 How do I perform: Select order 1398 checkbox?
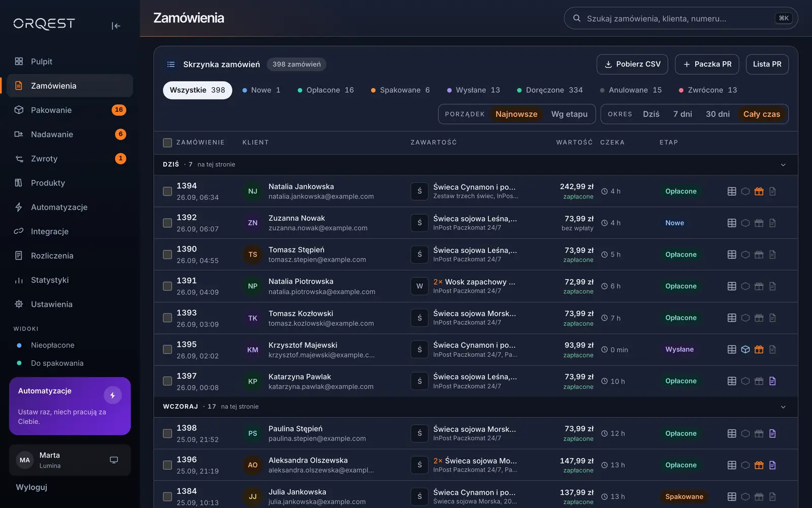pyautogui.click(x=167, y=433)
